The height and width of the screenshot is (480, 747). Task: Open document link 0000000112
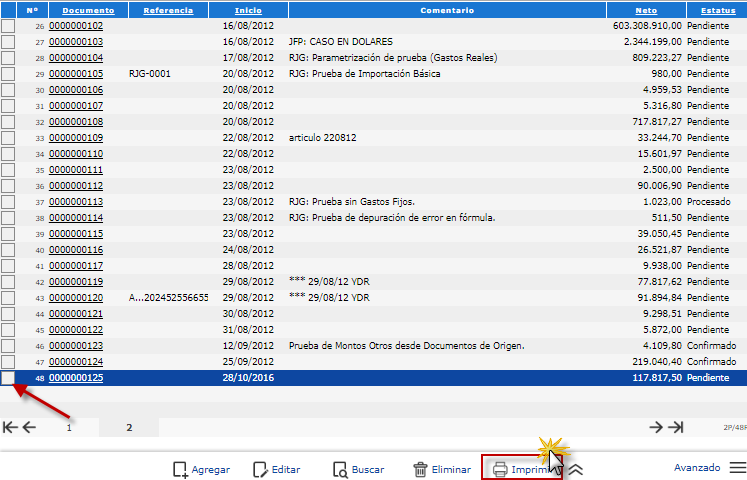[x=76, y=186]
